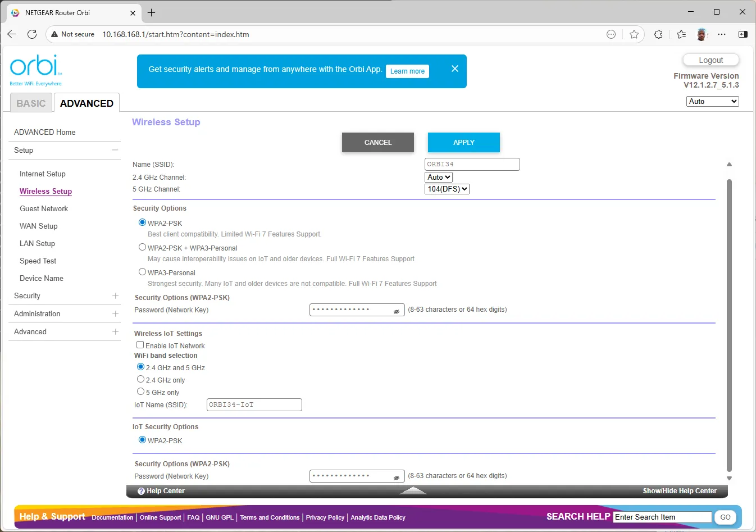This screenshot has width=756, height=532.
Task: Reveal the IoT network password with eye icon
Action: (x=397, y=478)
